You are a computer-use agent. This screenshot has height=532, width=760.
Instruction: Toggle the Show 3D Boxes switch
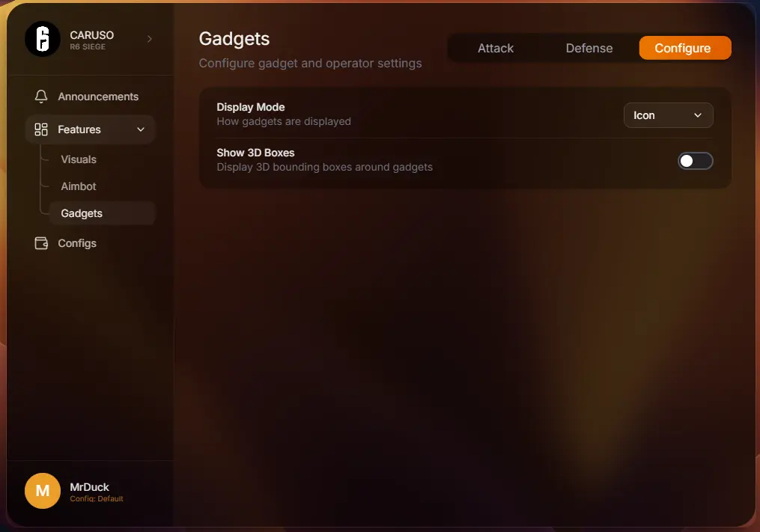(695, 161)
